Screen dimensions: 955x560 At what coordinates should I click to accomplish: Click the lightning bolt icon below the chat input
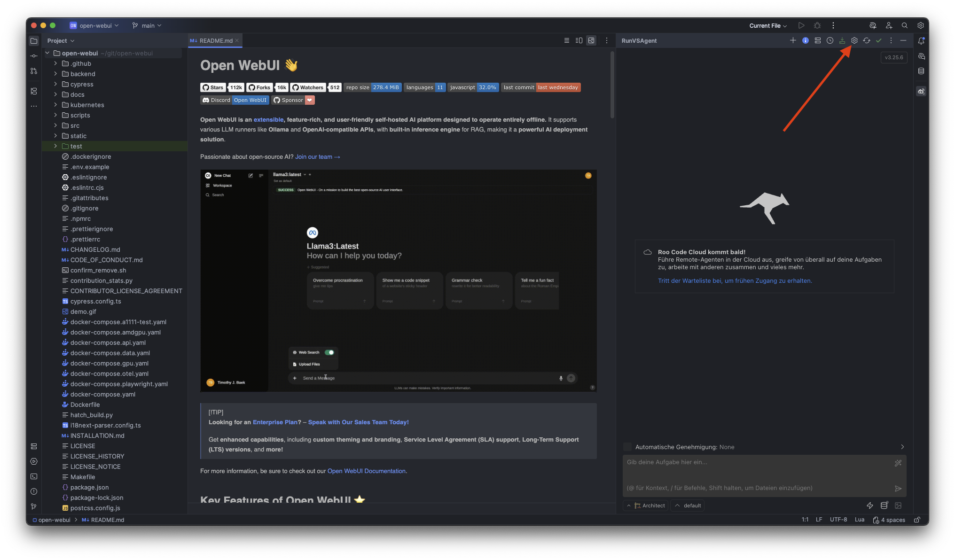pos(870,506)
